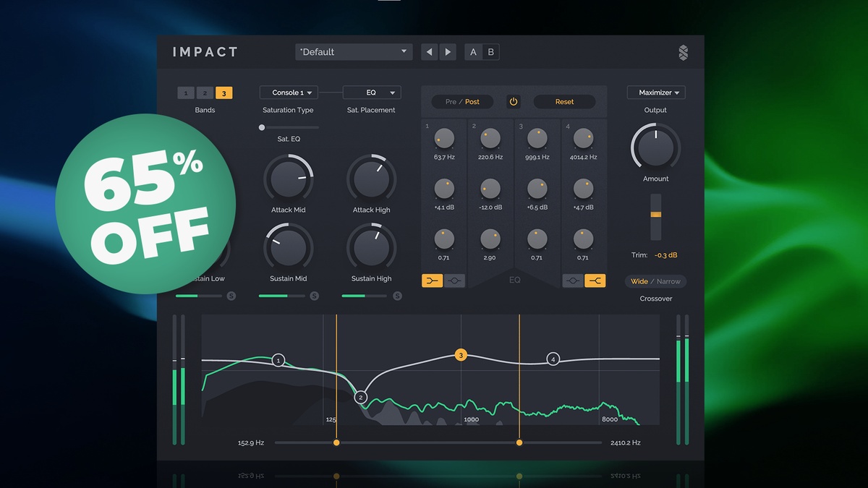Click the company logo icon

(x=683, y=52)
